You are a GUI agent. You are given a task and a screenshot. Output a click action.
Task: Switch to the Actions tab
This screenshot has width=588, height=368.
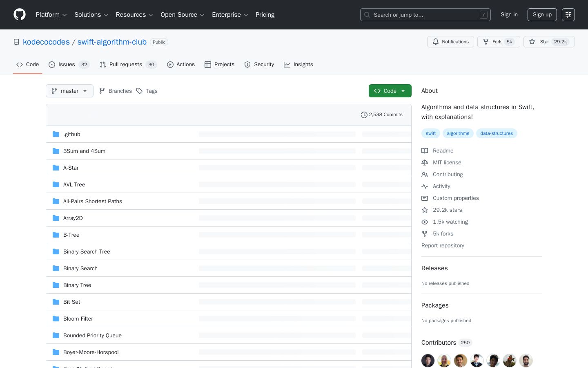[181, 65]
